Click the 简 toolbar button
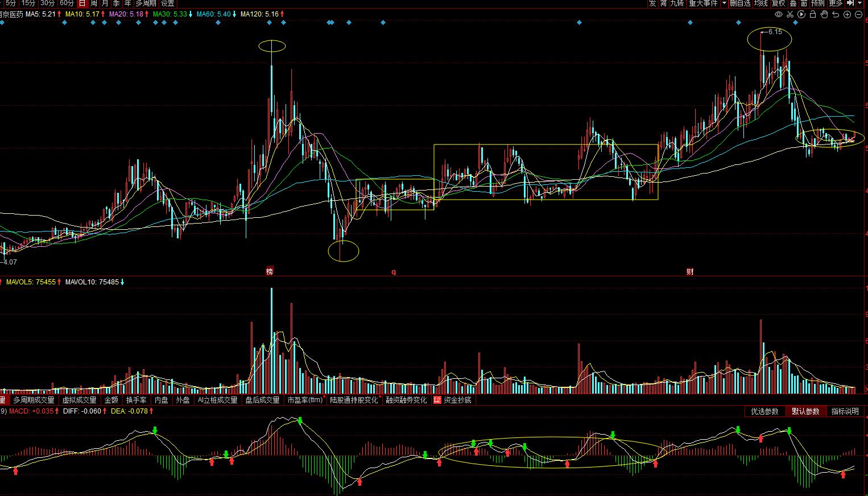 click(x=663, y=3)
